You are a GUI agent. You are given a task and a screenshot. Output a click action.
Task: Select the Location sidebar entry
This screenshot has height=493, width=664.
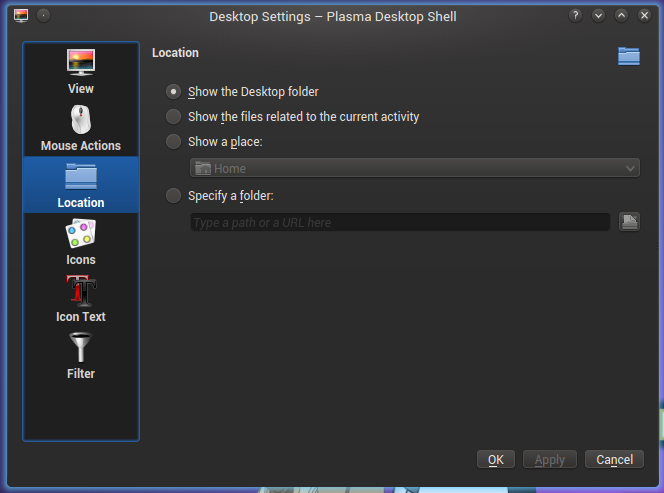pos(81,185)
